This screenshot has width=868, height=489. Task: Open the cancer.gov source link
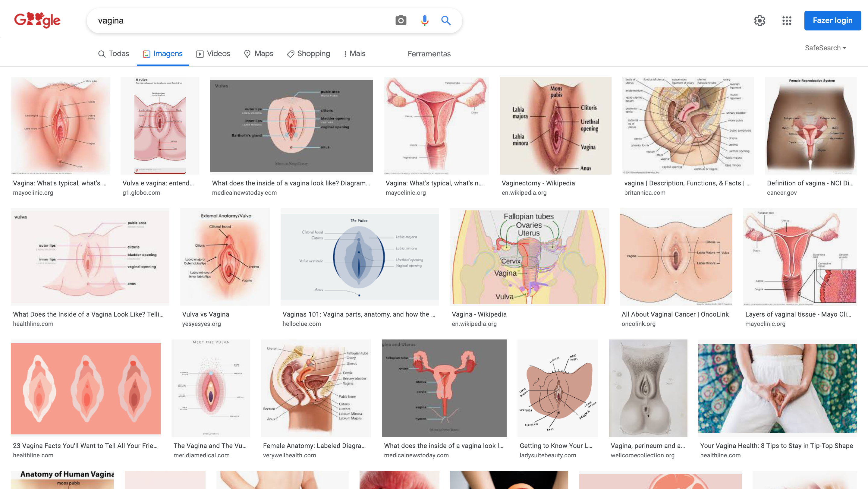[x=782, y=193]
